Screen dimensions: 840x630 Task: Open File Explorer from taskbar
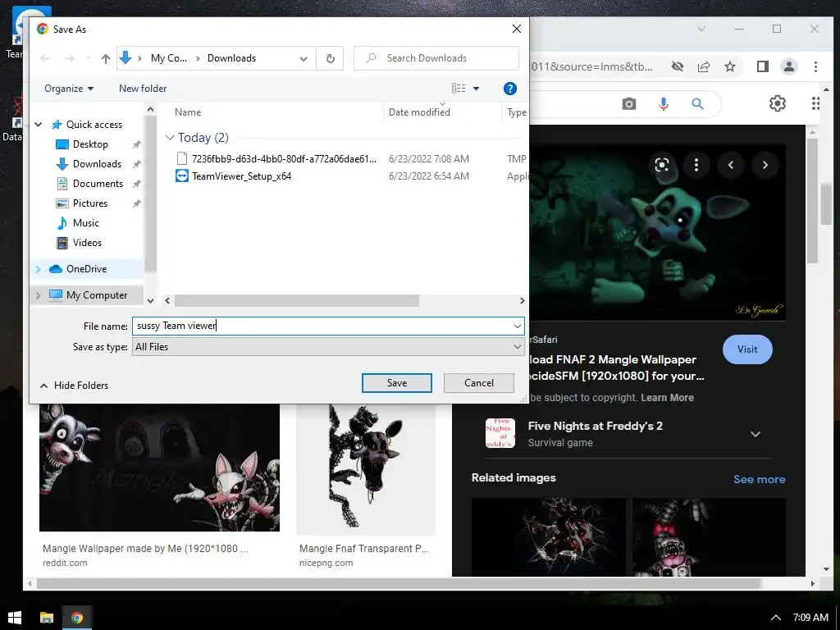pyautogui.click(x=47, y=618)
